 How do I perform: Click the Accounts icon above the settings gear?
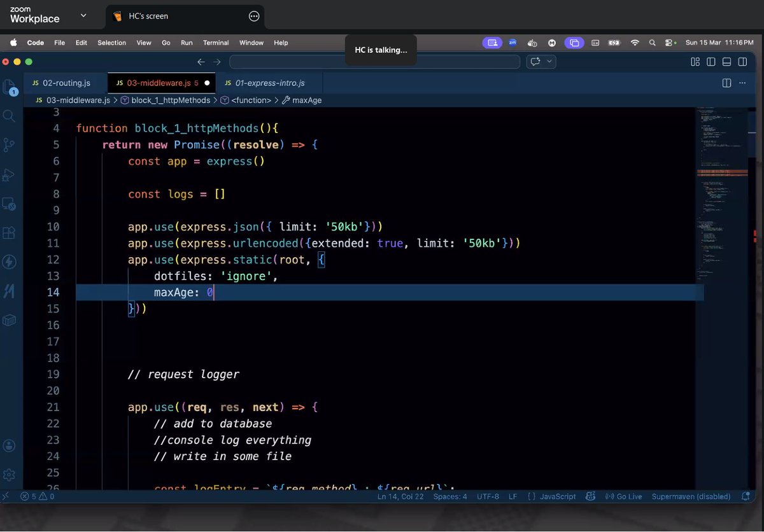[10, 445]
